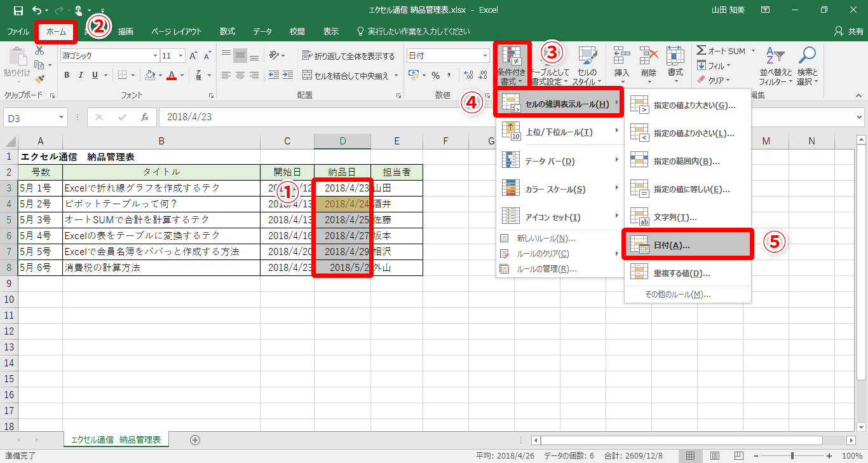Select 重複する値(D)... rule

point(688,273)
